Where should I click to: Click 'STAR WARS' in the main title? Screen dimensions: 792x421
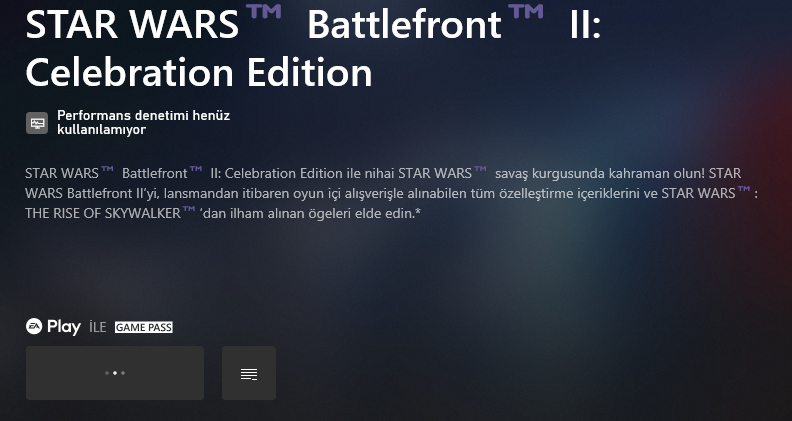(132, 24)
